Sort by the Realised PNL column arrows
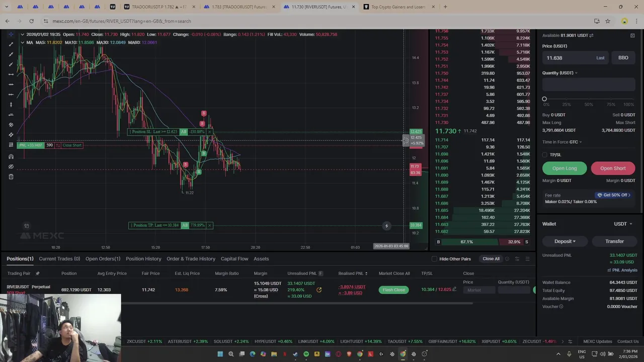The height and width of the screenshot is (362, 644). pyautogui.click(x=366, y=274)
